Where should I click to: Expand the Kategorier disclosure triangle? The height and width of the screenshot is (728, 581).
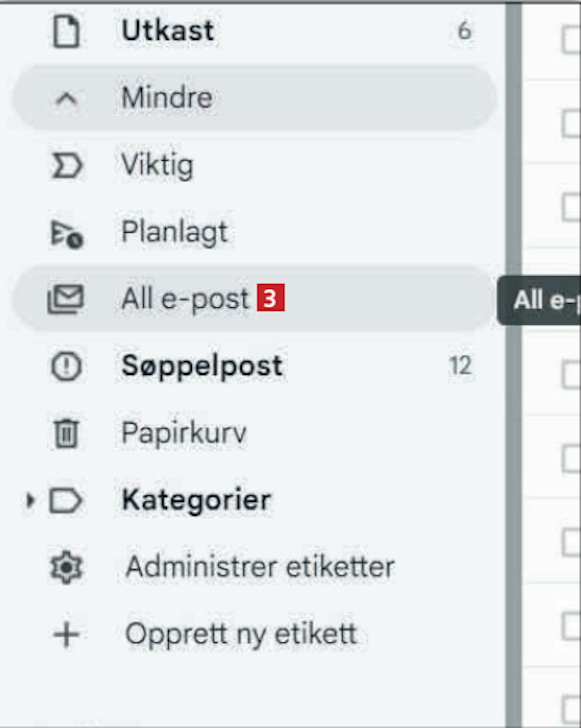coord(30,500)
